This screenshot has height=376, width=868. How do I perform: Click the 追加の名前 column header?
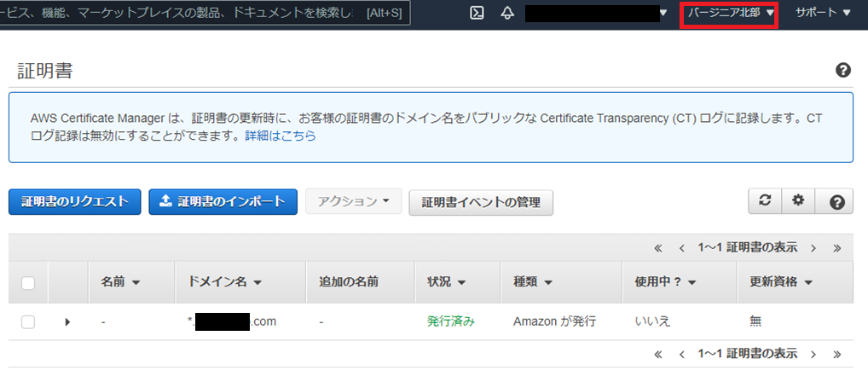click(349, 282)
